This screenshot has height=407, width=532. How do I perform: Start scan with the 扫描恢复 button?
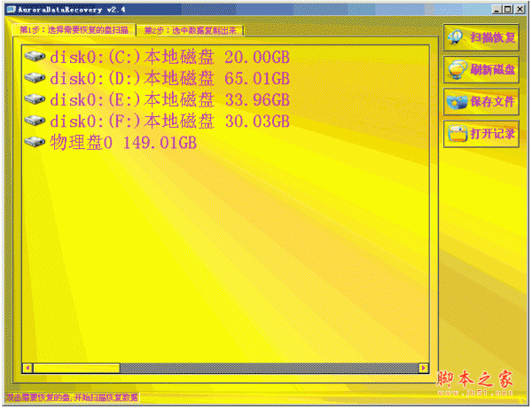[x=481, y=37]
